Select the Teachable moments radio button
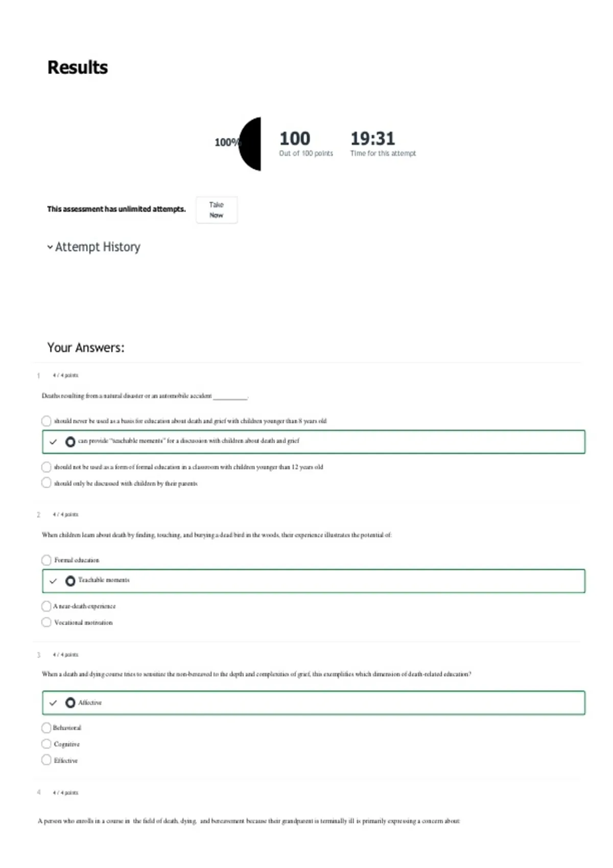This screenshot has width=613, height=868. (x=70, y=581)
